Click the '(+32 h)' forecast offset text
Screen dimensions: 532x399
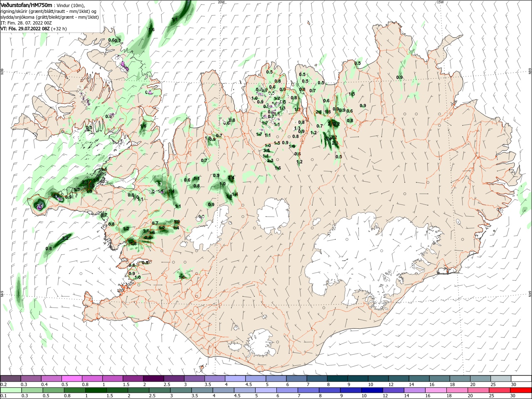pos(59,29)
